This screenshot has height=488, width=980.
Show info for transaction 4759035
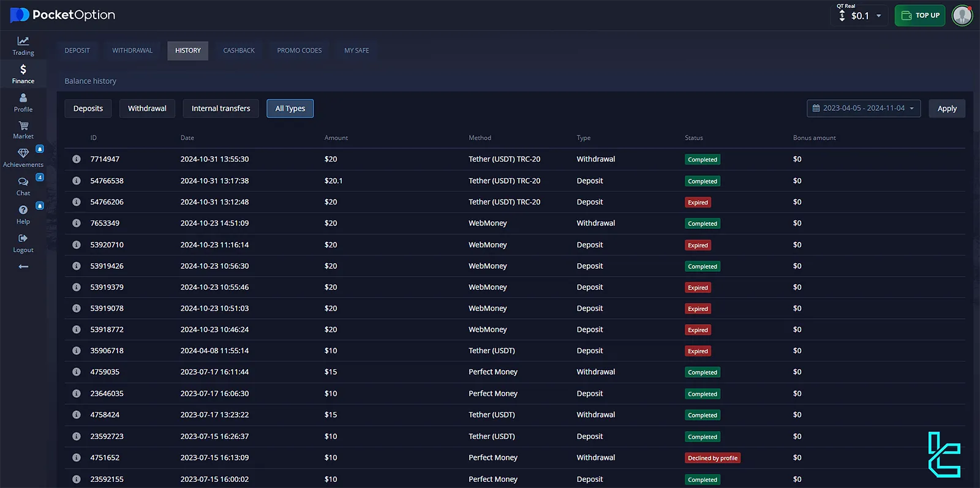pyautogui.click(x=77, y=372)
